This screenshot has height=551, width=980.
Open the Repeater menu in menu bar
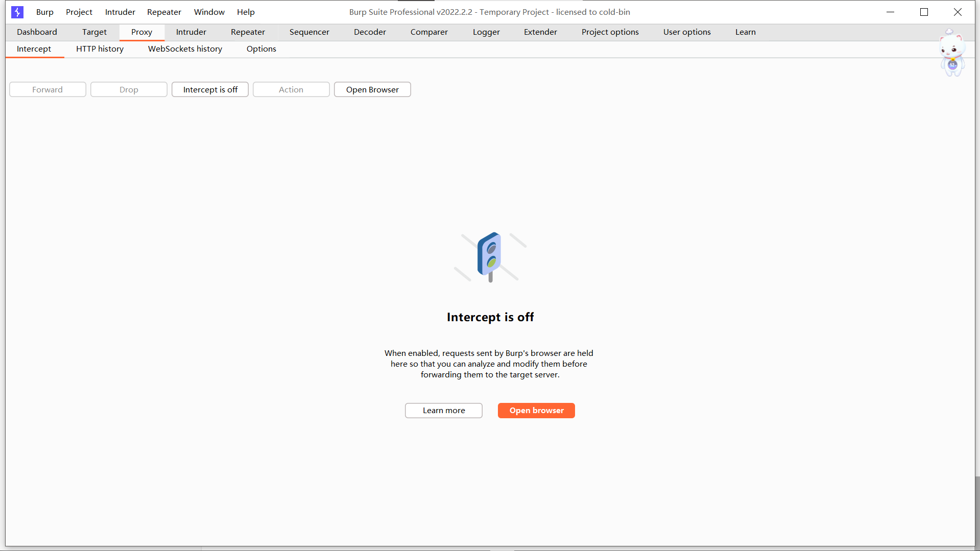(164, 12)
